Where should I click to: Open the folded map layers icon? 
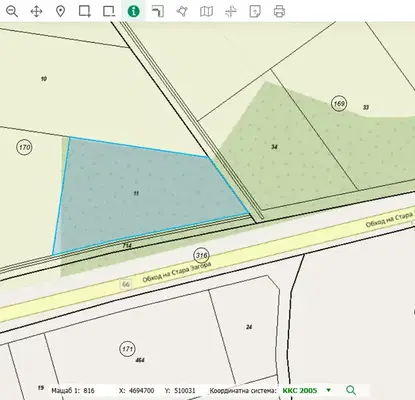[206, 11]
